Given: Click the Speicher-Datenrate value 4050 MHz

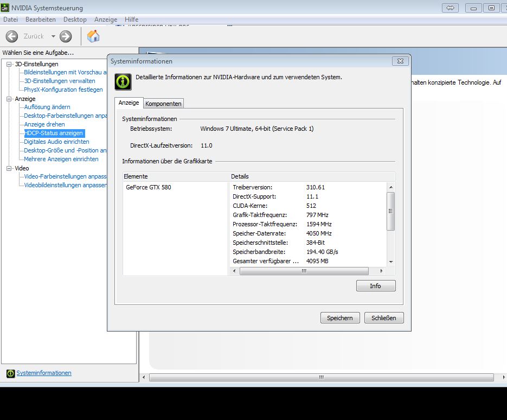Looking at the screenshot, I should click(319, 233).
